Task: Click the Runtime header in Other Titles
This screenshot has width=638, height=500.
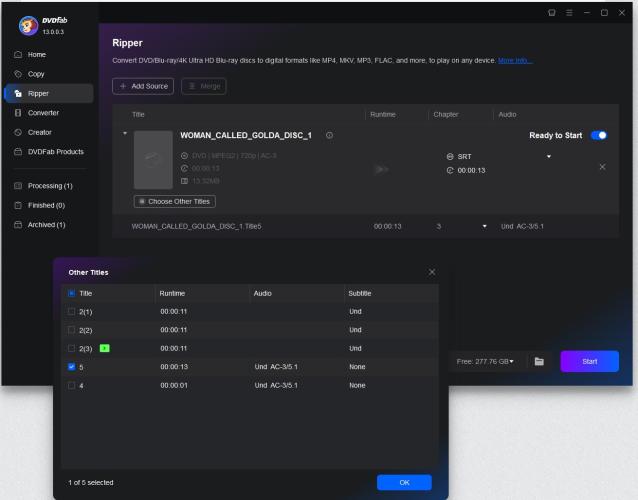Action: coord(172,293)
